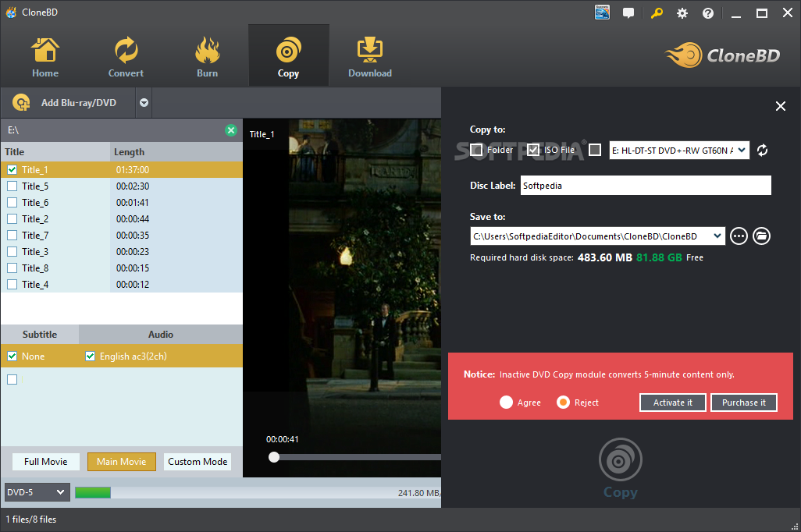Click the Activate it button
Screen dimensions: 801x532
pyautogui.click(x=673, y=403)
